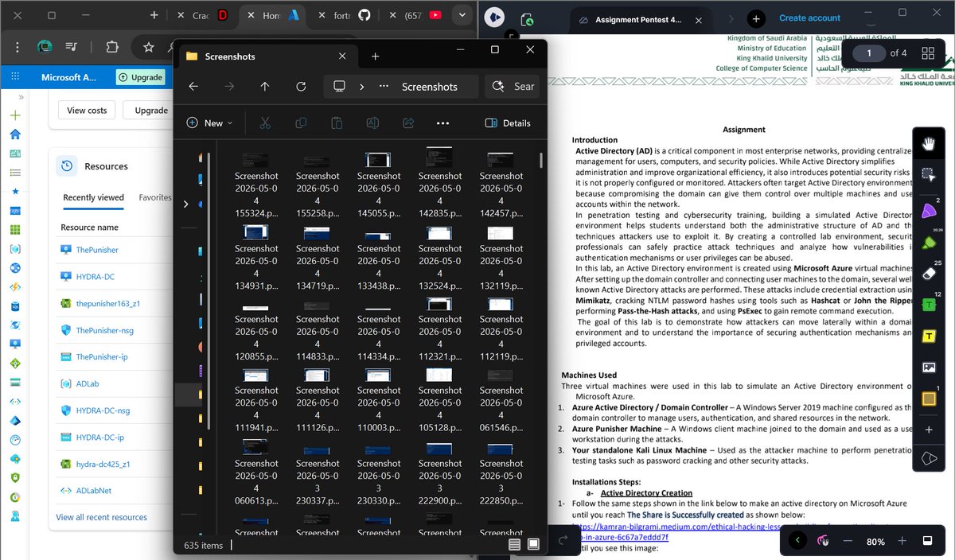The image size is (955, 560).
Task: Click the Search box in Screenshots window
Action: point(513,87)
